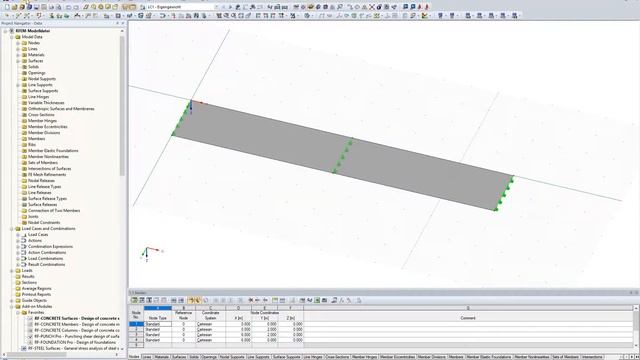The image size is (640, 360).
Task: Collapse the Model Data tree node
Action: pos(12,37)
